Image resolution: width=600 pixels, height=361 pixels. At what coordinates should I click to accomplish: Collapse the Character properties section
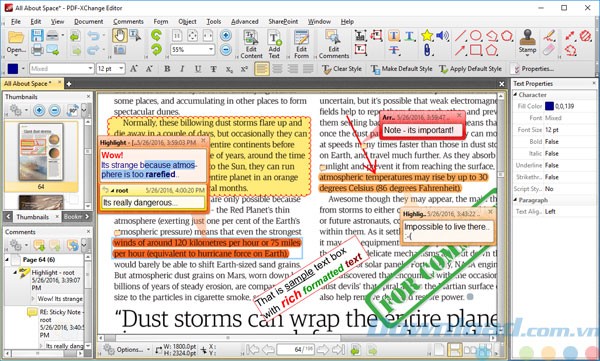pos(515,94)
